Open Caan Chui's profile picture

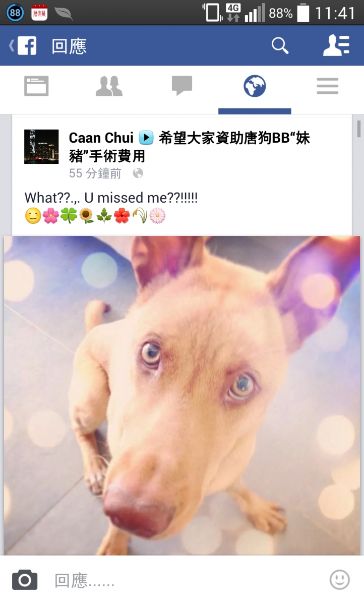41,147
